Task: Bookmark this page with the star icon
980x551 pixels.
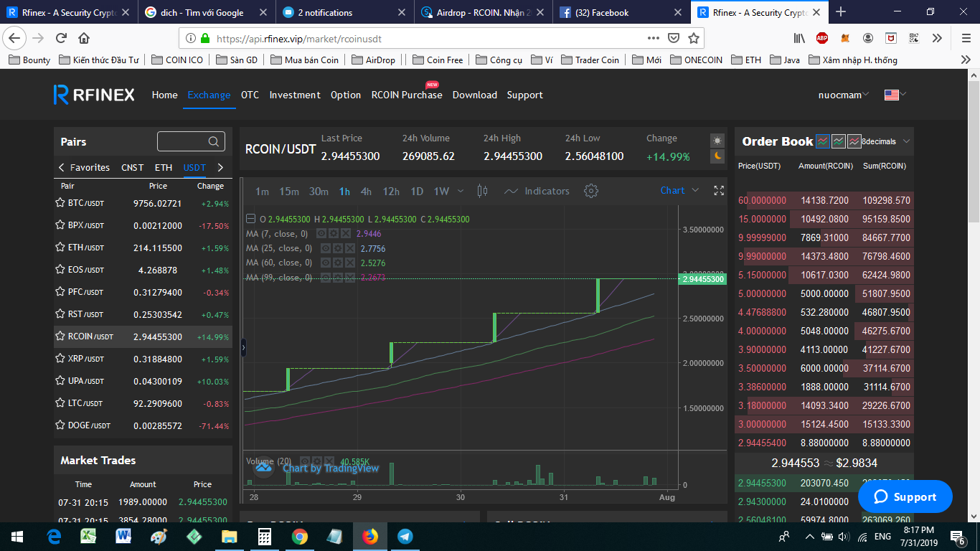Action: 694,38
